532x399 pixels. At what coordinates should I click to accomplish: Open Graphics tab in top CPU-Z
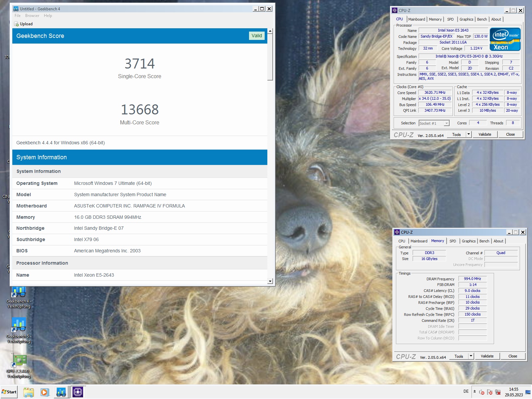(466, 19)
